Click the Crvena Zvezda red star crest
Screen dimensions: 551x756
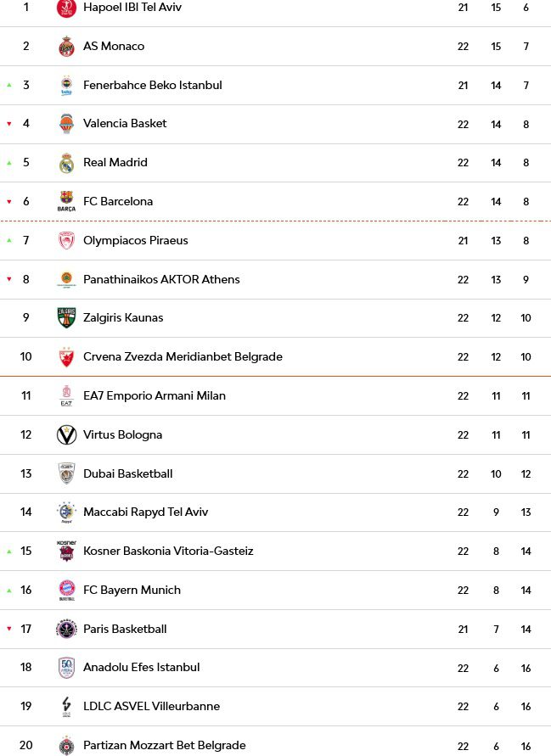point(66,356)
